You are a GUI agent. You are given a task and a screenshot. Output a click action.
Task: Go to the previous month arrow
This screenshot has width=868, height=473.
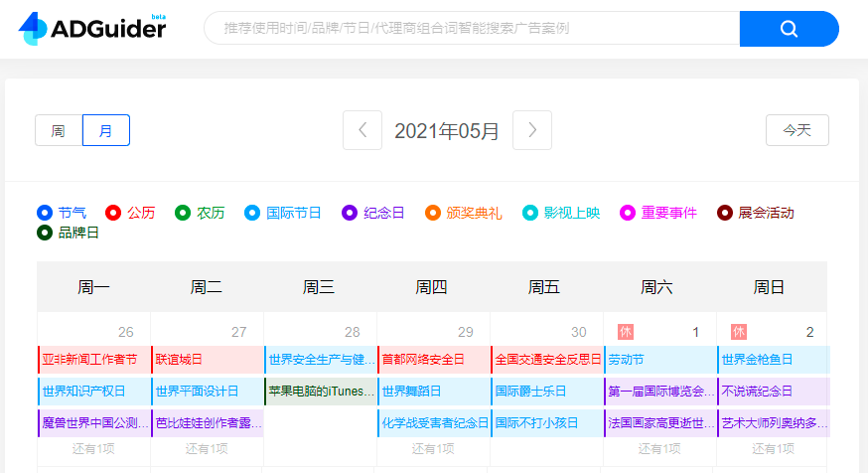tap(362, 130)
